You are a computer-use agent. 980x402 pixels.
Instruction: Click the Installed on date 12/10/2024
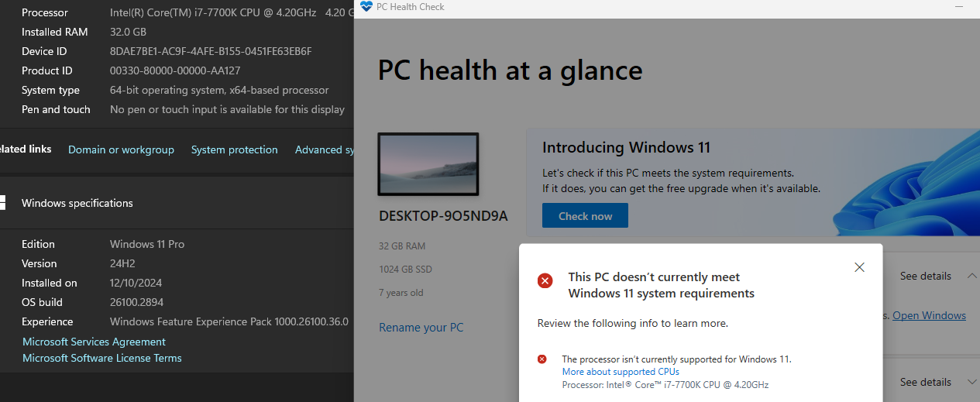(x=136, y=283)
